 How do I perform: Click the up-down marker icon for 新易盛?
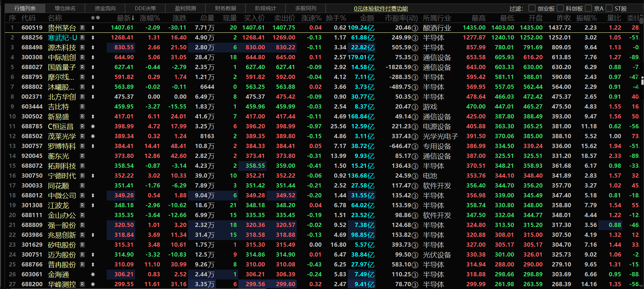click(93, 116)
